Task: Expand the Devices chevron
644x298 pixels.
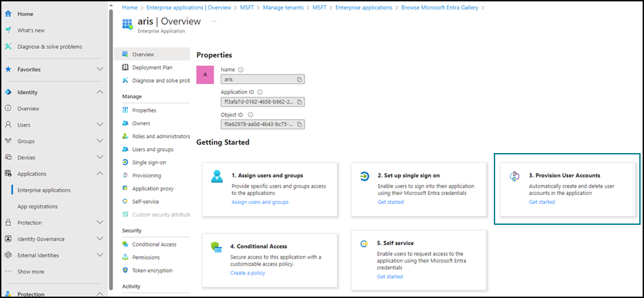Action: [99, 157]
